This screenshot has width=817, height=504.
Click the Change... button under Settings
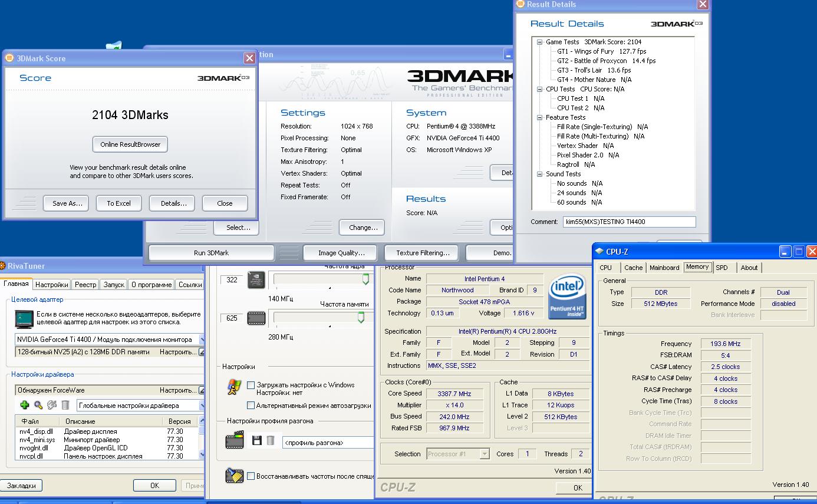363,228
